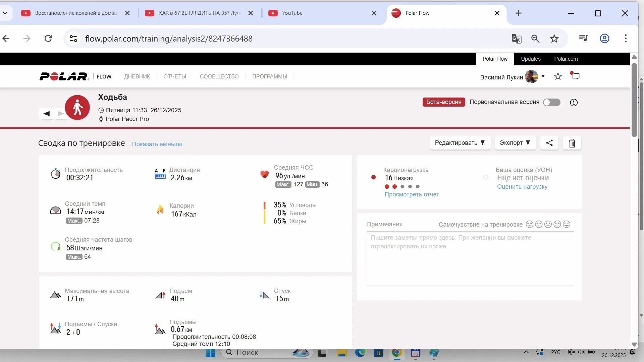
Task: Open the Просмотреть отчет link
Action: pos(412,194)
